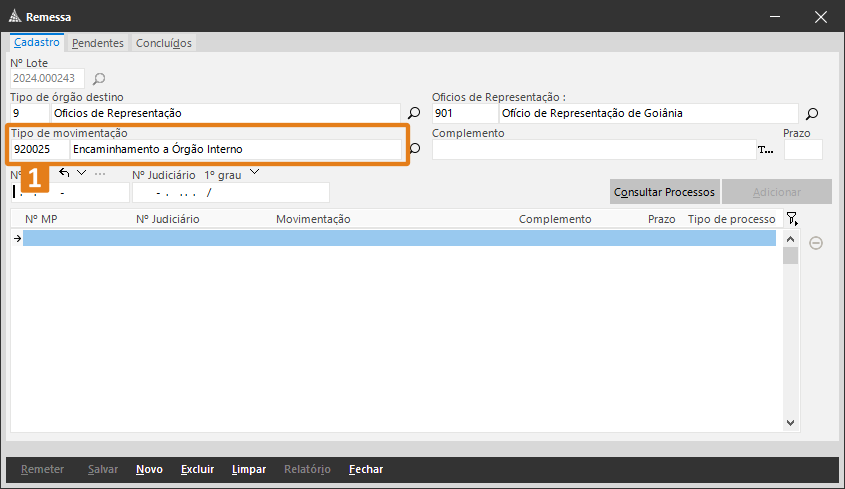Click the Movimentação column header
This screenshot has height=489, width=845.
pyautogui.click(x=313, y=219)
